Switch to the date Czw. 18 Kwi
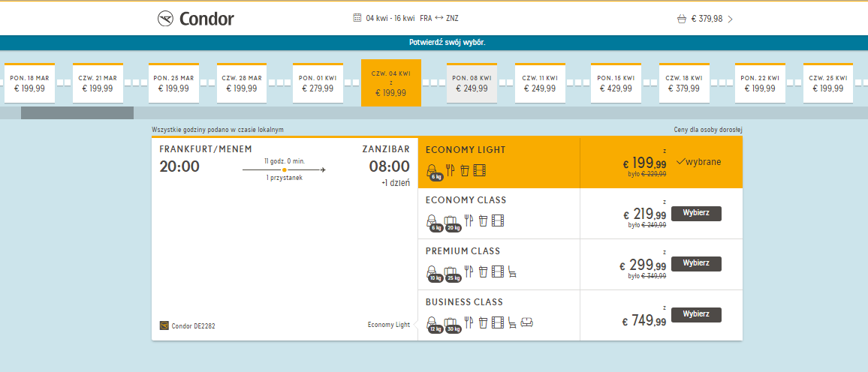Viewport: 868px width, 372px height. (683, 83)
